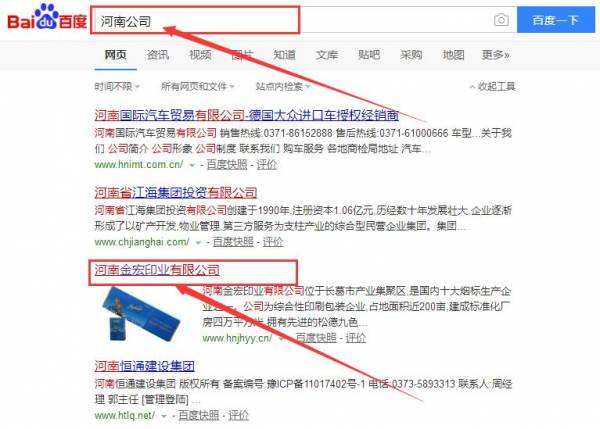Expand the 站点内检索 filter
The width and height of the screenshot is (600, 429).
283,86
